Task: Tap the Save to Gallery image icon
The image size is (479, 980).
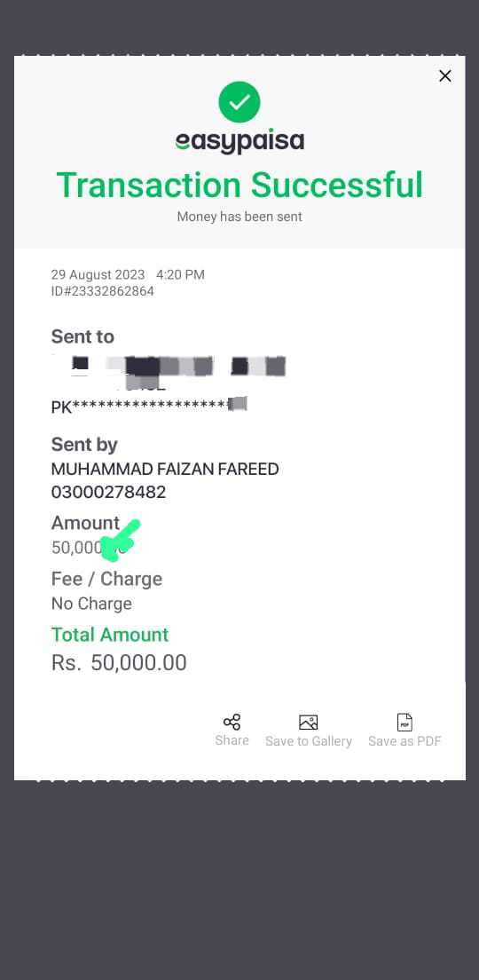Action: click(309, 722)
